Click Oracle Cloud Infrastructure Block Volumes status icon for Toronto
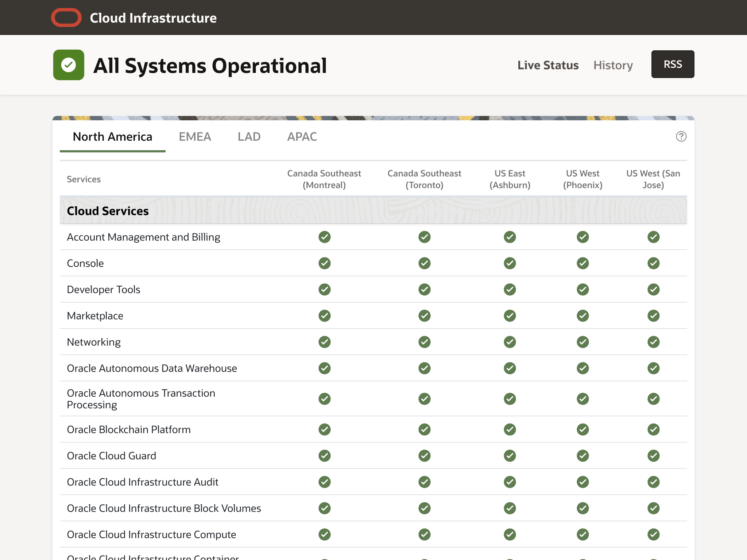 [424, 508]
